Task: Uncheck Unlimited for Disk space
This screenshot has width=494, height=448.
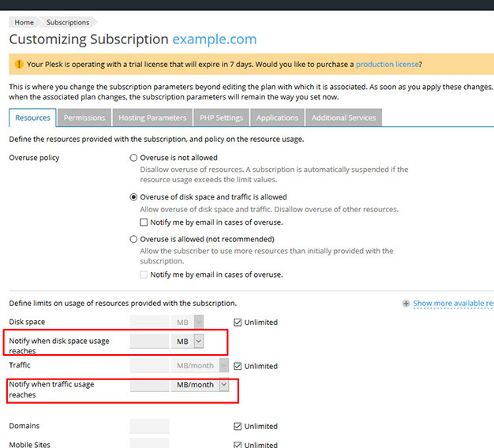Action: click(238, 322)
